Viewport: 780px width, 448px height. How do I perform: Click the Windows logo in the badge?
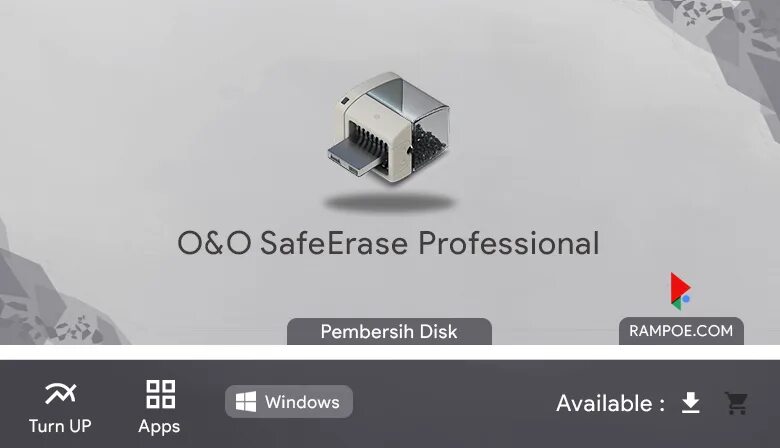coord(246,401)
